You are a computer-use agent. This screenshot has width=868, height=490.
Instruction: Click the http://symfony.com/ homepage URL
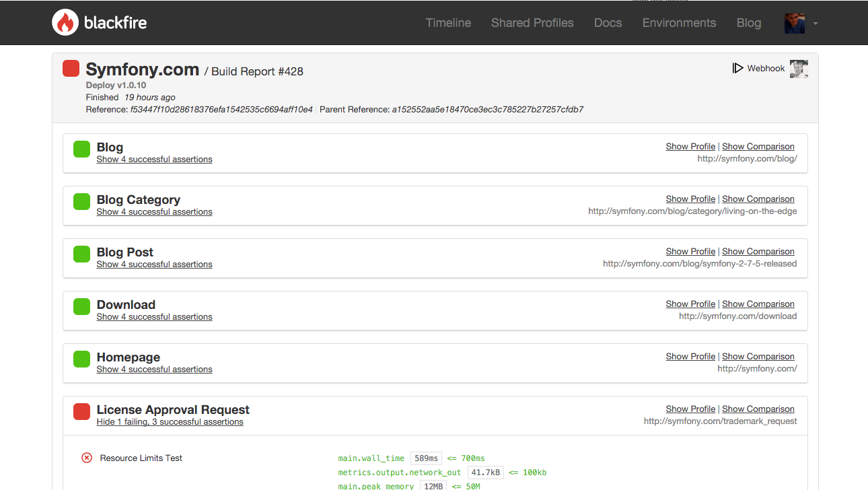tap(757, 369)
